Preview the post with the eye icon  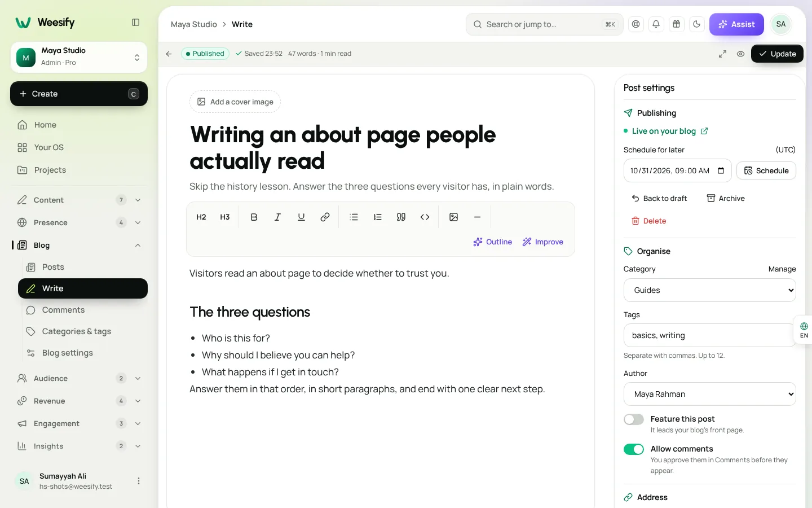click(740, 54)
